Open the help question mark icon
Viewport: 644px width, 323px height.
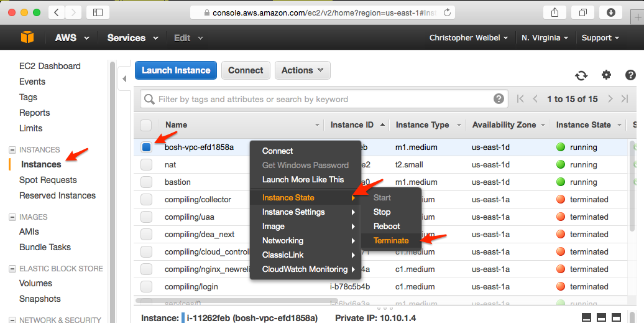(630, 75)
